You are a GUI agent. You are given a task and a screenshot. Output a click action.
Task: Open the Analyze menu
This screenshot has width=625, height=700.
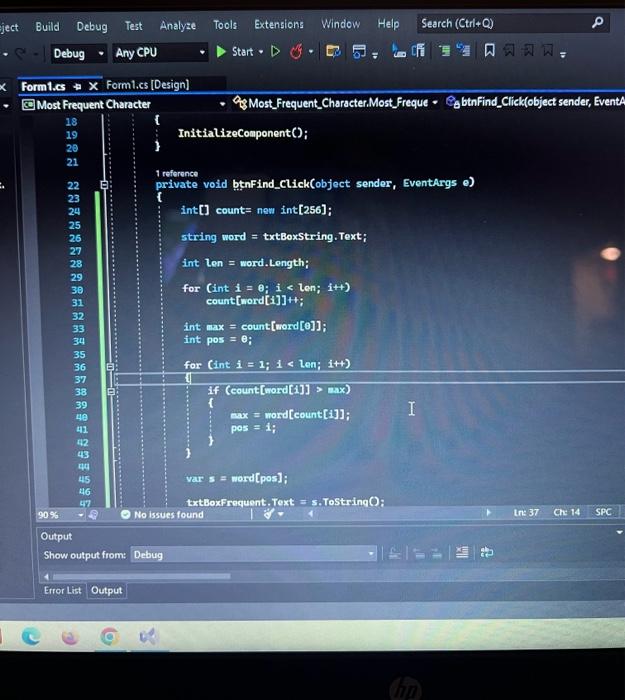click(x=178, y=25)
